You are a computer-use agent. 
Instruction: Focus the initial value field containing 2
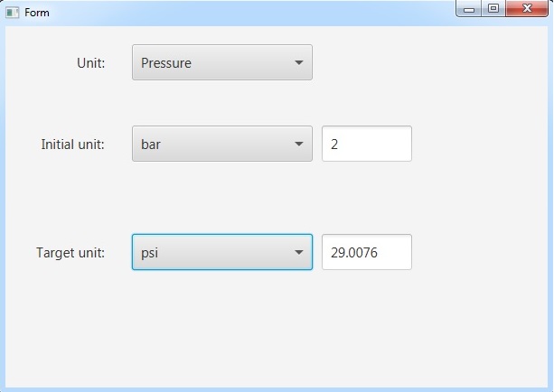click(366, 145)
